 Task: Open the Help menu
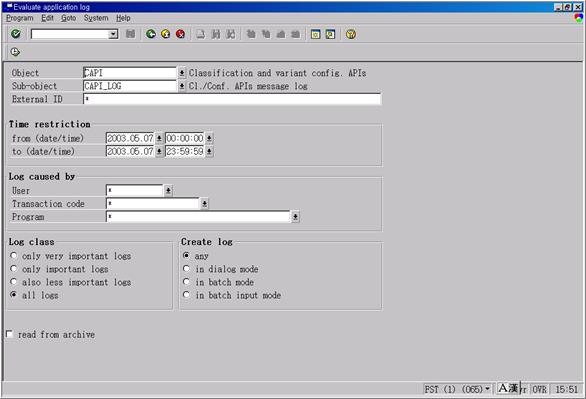123,18
